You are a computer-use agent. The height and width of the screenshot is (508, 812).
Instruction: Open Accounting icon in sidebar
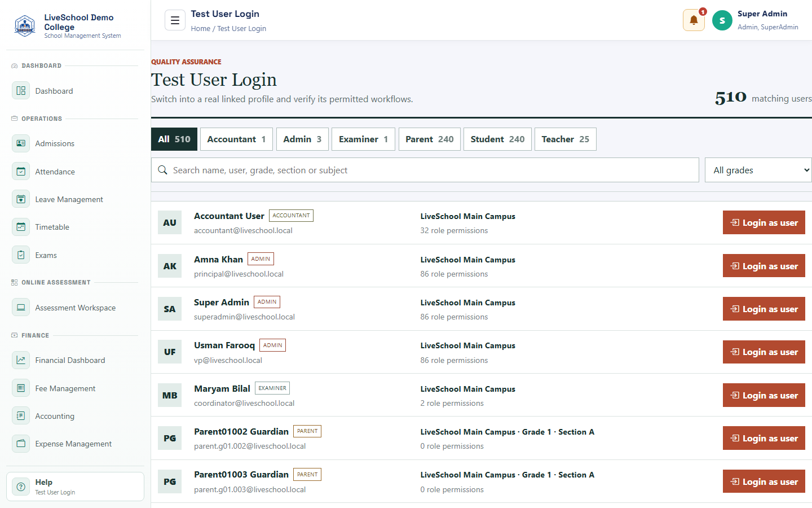[x=21, y=416]
